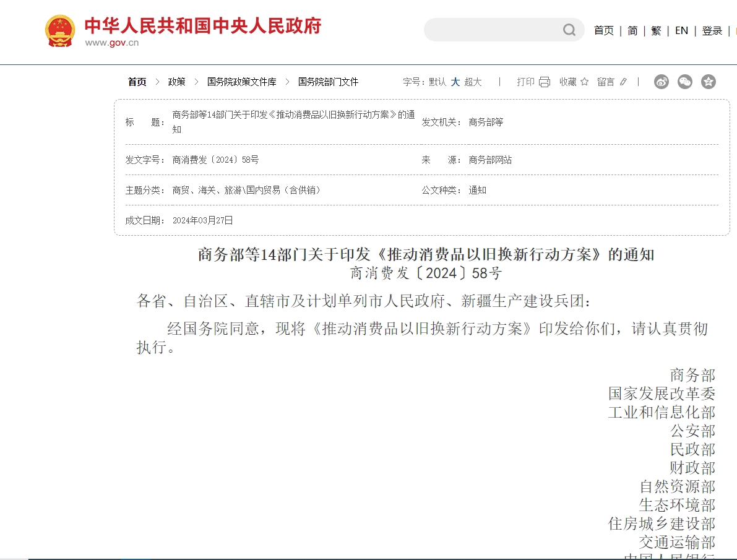
Task: Click the national emblem logo
Action: 60,30
